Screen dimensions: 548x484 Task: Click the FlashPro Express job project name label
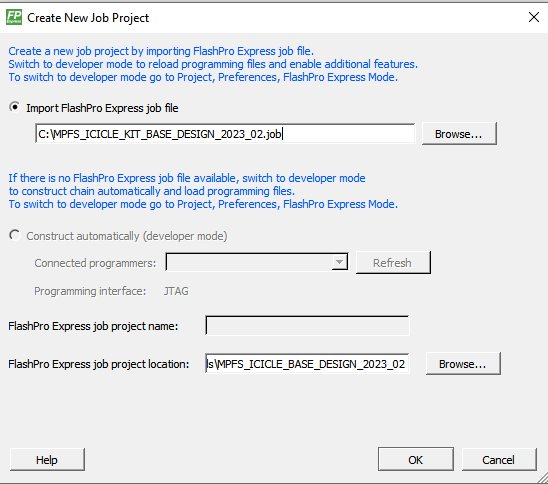pos(93,326)
